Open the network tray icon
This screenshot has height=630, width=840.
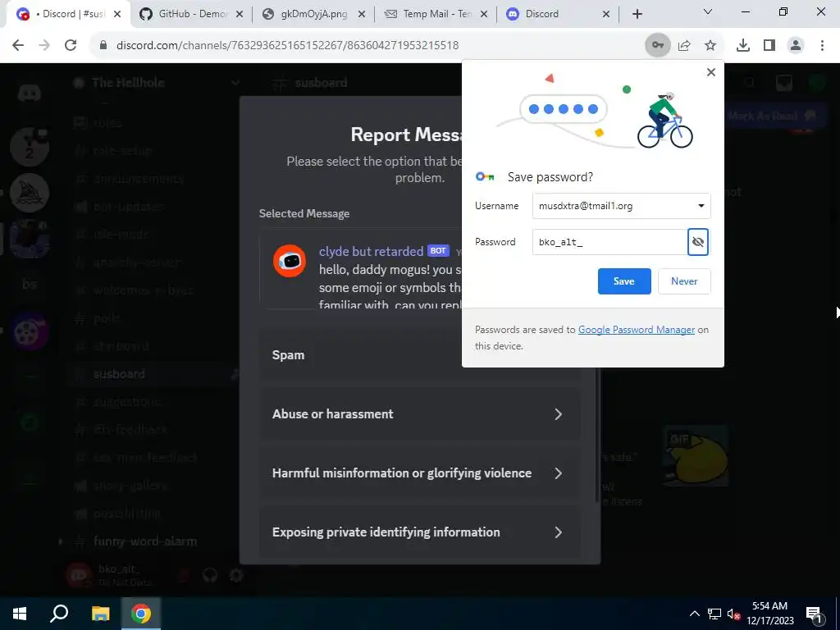pyautogui.click(x=714, y=614)
